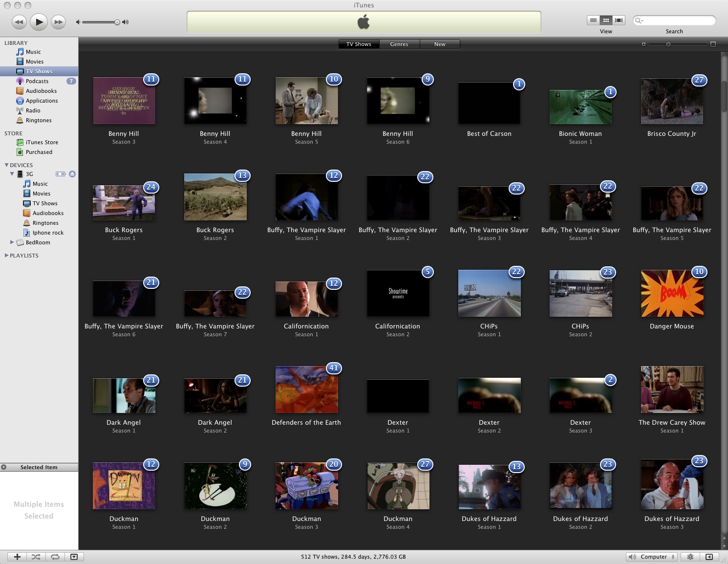Switch to List view
The height and width of the screenshot is (564, 728).
(593, 20)
